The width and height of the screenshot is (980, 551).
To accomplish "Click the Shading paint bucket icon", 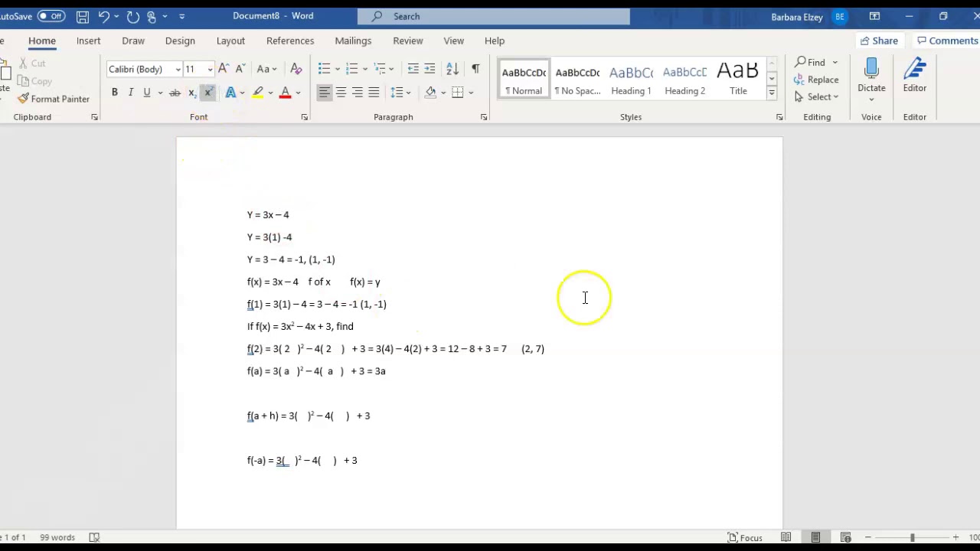I will click(430, 93).
